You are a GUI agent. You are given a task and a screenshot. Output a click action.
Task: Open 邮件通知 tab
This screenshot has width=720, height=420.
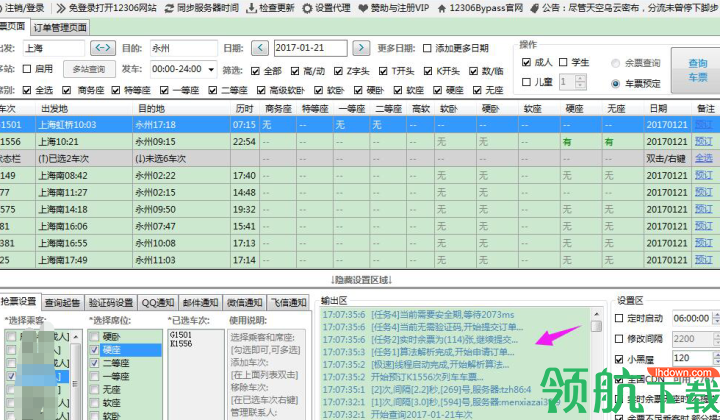200,302
